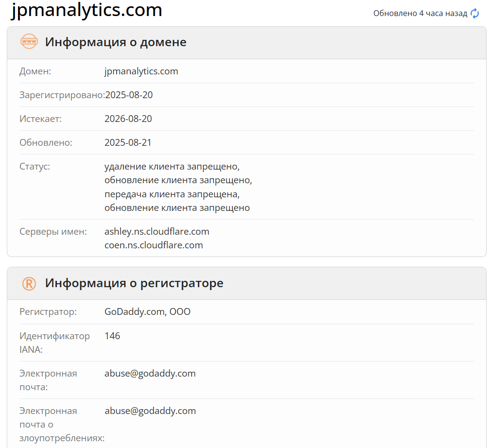Collapse the Информация о регистраторе section
491x448 pixels.
(x=133, y=283)
